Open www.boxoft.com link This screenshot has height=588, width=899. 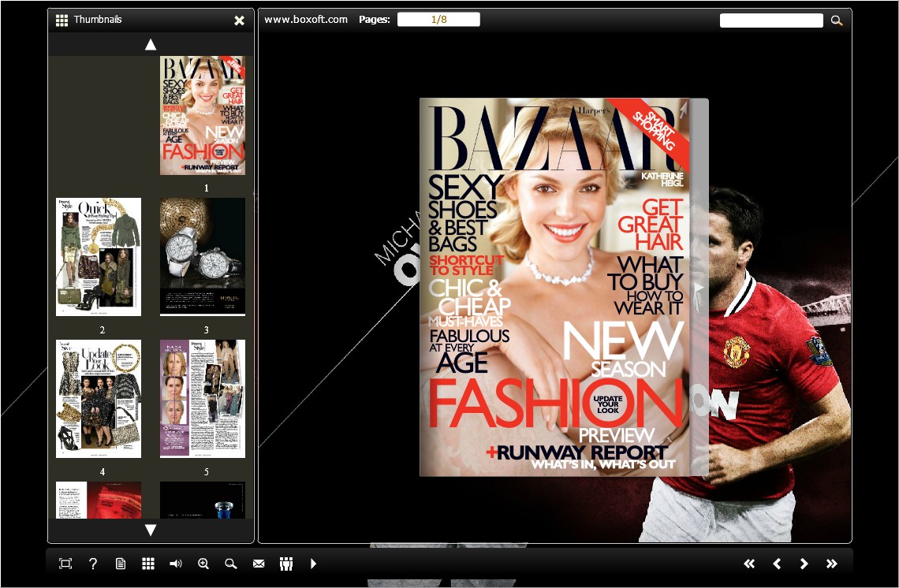pyautogui.click(x=306, y=20)
